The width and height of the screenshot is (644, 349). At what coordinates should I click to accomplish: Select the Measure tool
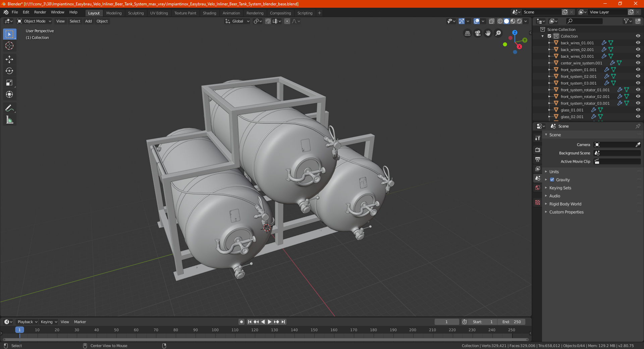[x=9, y=120]
